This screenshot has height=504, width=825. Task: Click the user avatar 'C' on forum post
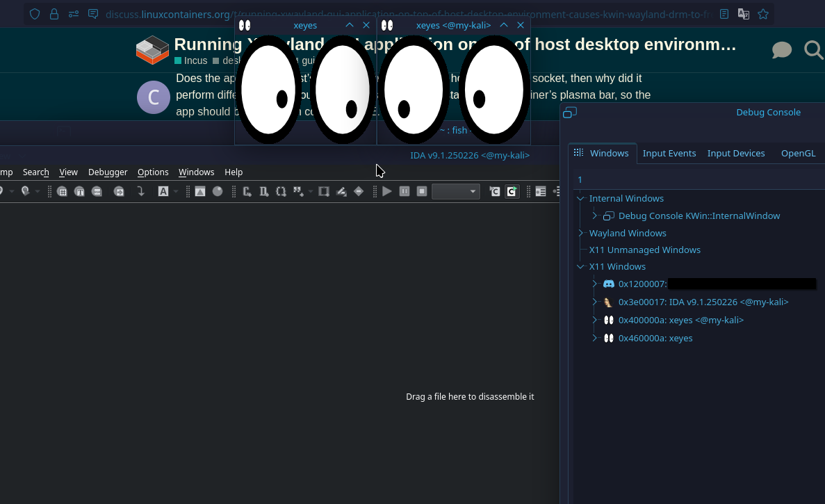[153, 97]
